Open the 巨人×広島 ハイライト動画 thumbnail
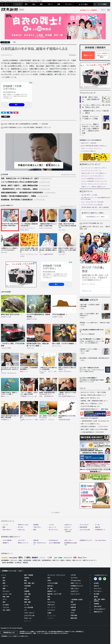Viewport: 112px width, 644px height. click(64, 333)
